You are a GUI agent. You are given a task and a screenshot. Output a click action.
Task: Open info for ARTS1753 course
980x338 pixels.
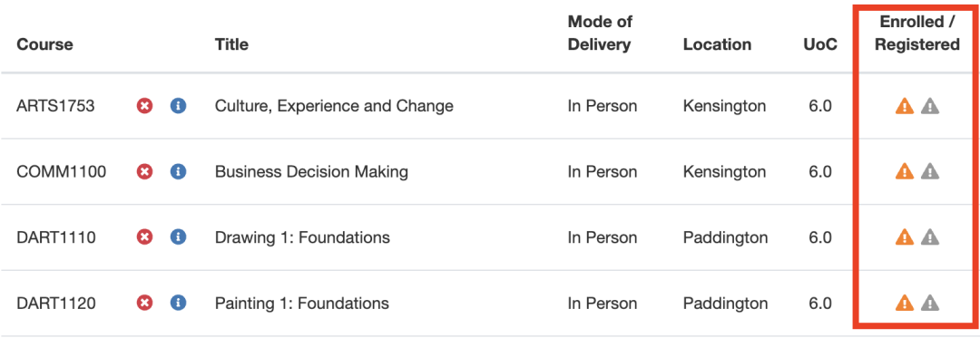178,106
